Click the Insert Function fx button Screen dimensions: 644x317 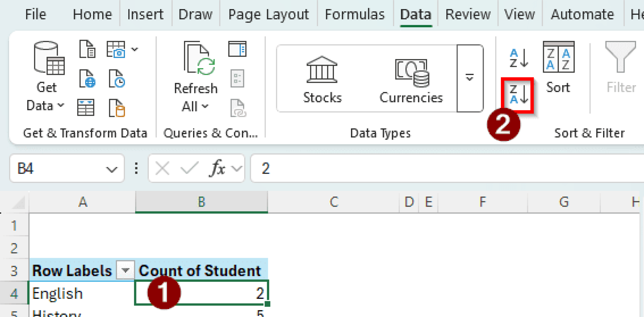click(x=218, y=169)
